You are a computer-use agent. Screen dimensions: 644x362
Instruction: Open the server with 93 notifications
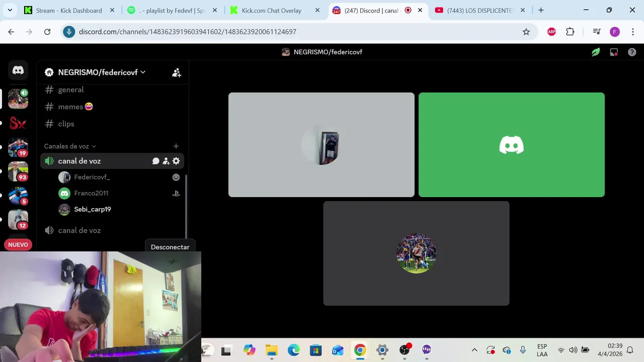(18, 171)
